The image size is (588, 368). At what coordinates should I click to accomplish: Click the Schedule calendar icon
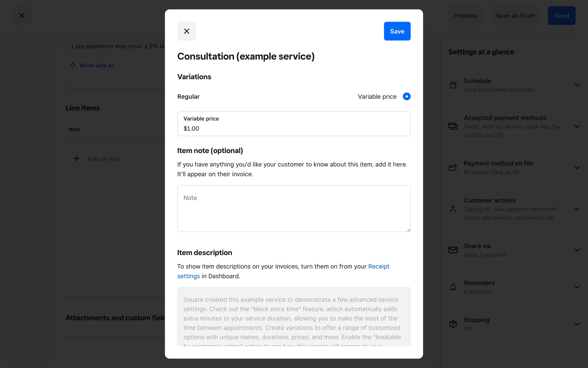pyautogui.click(x=453, y=85)
